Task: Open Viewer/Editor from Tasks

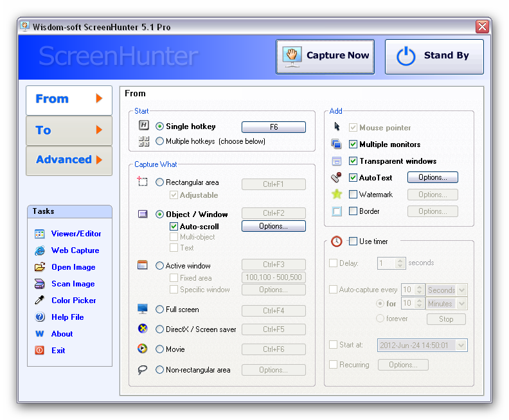Action: (76, 234)
